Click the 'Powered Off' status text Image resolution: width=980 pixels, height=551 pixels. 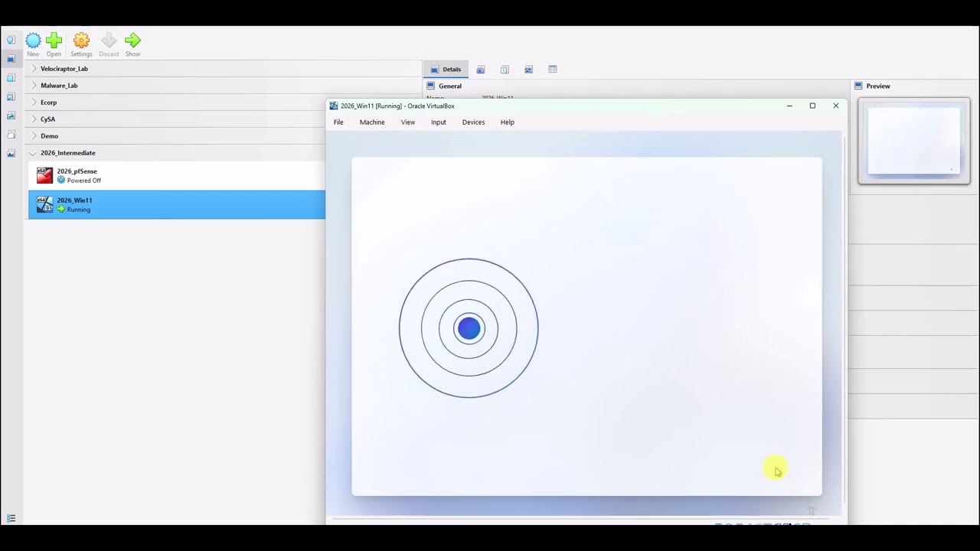click(x=84, y=181)
